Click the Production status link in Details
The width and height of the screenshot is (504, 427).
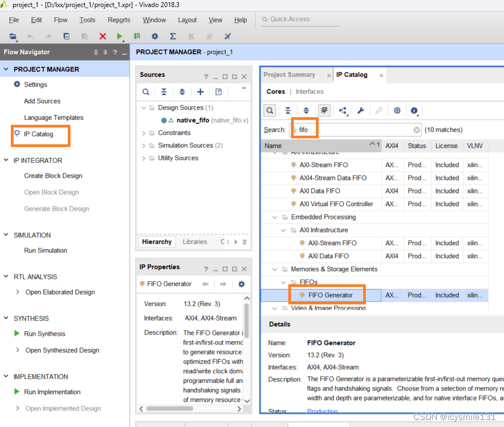(x=322, y=411)
